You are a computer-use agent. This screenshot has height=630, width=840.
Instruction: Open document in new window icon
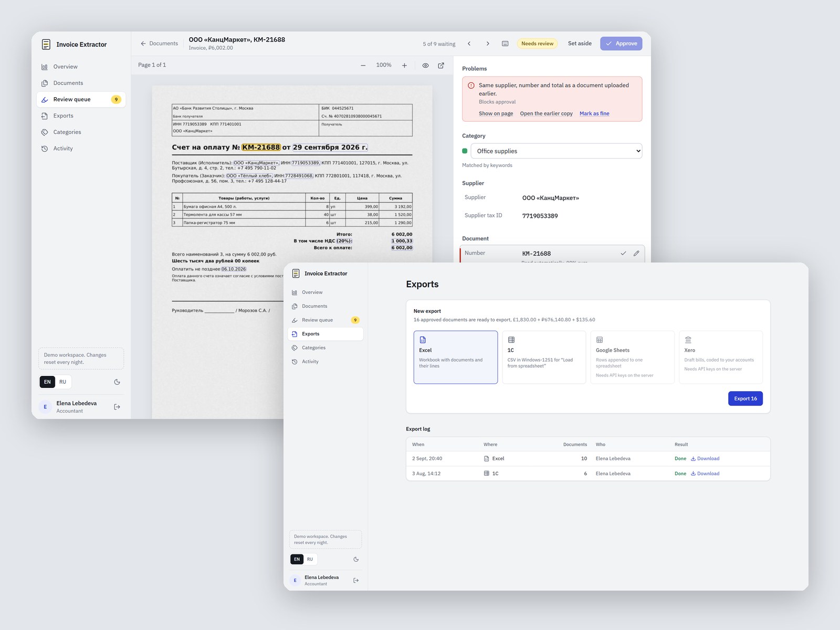(x=441, y=66)
